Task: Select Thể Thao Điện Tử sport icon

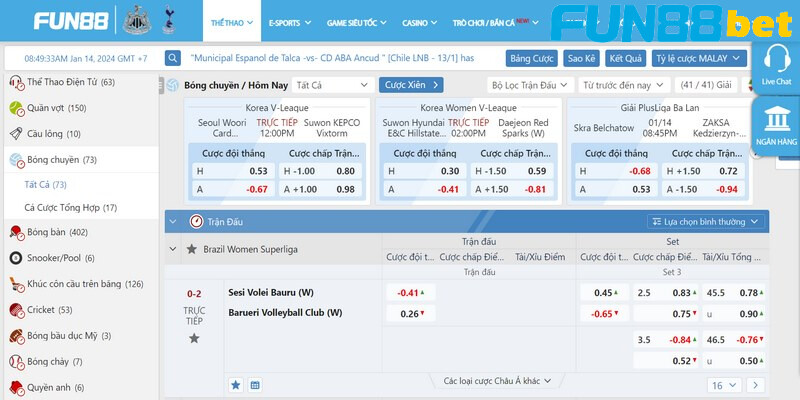Action: click(x=16, y=82)
